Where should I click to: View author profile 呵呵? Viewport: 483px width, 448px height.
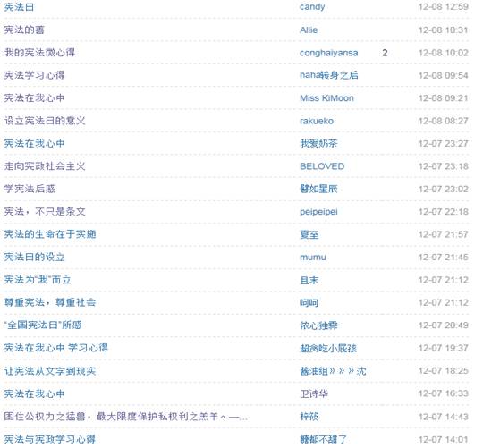point(309,302)
